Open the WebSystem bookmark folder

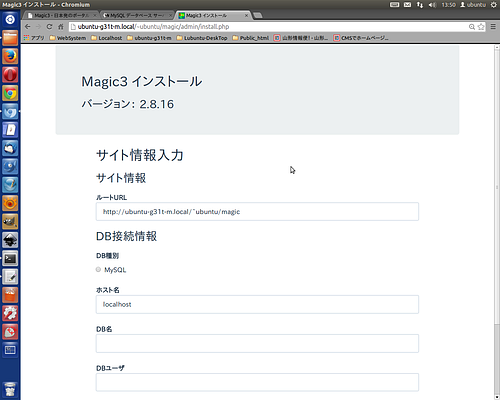[x=68, y=38]
